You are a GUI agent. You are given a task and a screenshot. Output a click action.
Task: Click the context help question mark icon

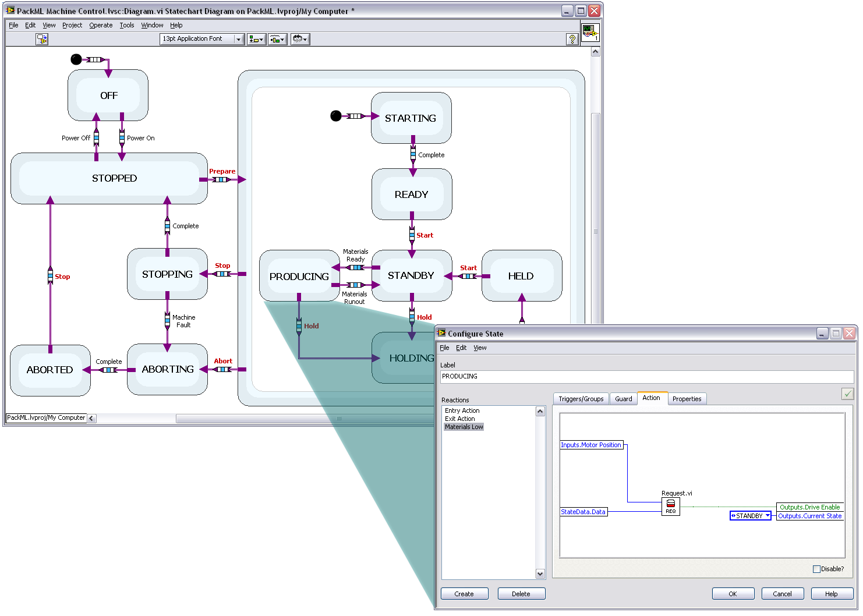(x=572, y=39)
